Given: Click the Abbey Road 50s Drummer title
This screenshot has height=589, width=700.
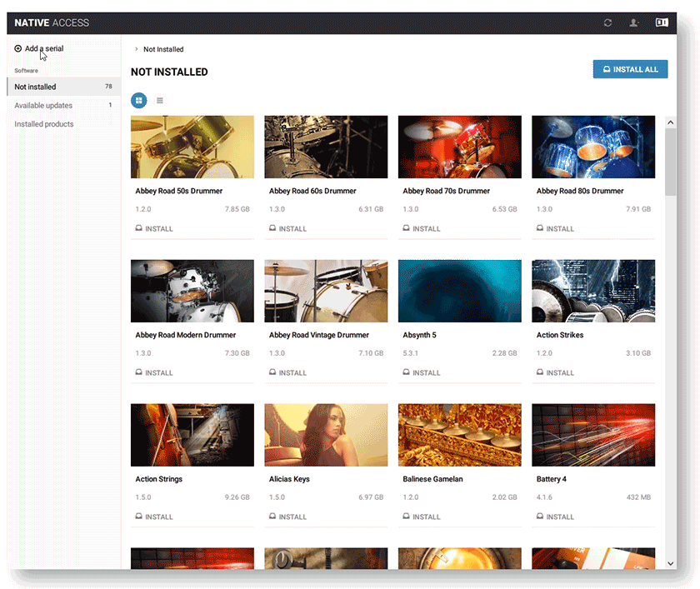Looking at the screenshot, I should [178, 191].
